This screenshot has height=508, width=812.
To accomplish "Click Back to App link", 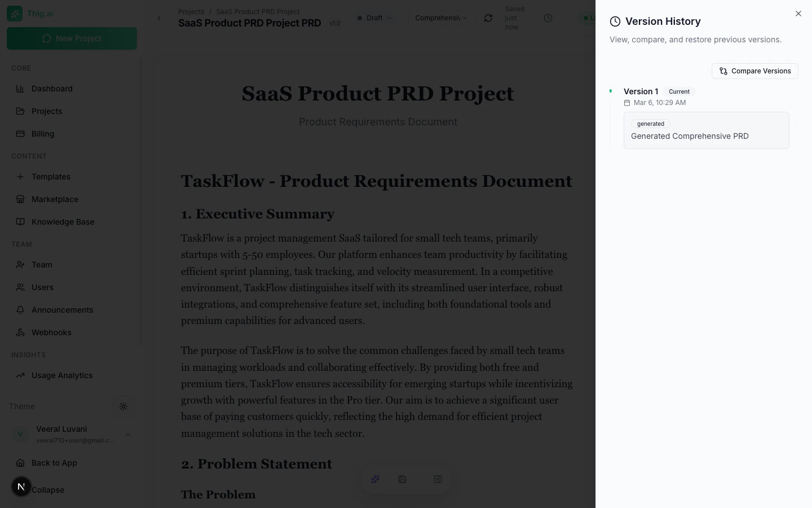I will click(54, 463).
